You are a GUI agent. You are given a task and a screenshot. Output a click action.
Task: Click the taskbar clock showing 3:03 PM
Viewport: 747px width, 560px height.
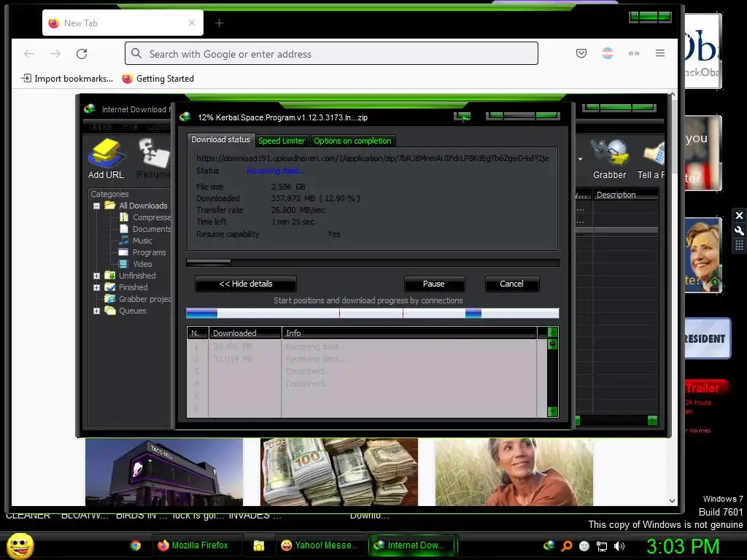tap(683, 546)
